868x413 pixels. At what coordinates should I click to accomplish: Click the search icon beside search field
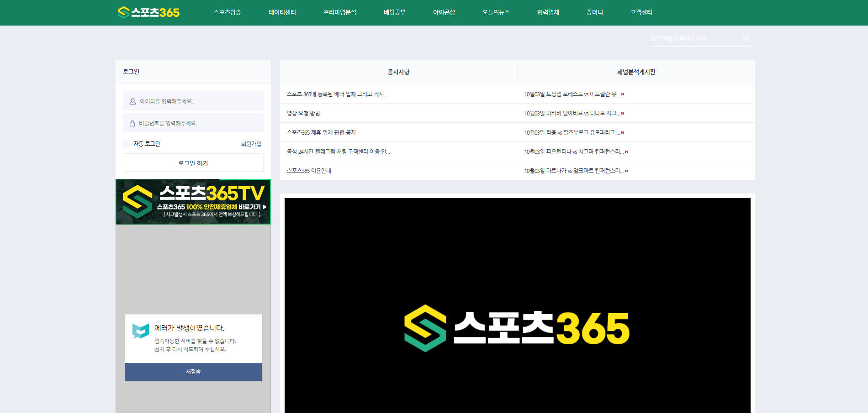click(746, 38)
